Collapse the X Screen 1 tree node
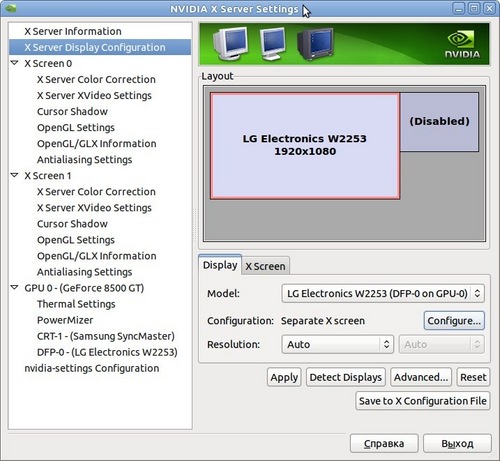This screenshot has width=500, height=461. pyautogui.click(x=14, y=175)
